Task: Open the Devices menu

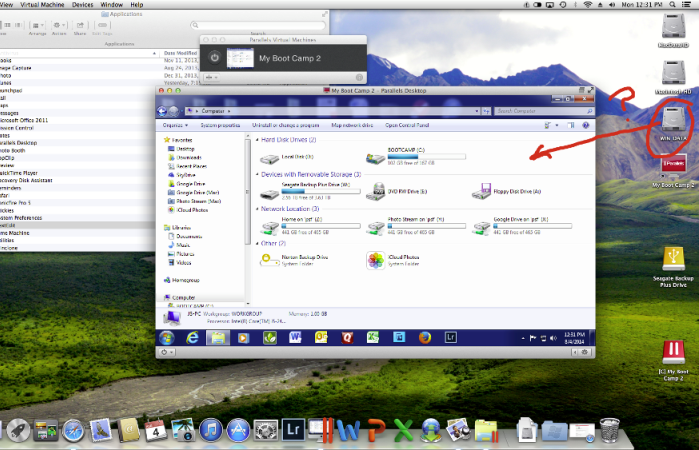Action: coord(82,4)
